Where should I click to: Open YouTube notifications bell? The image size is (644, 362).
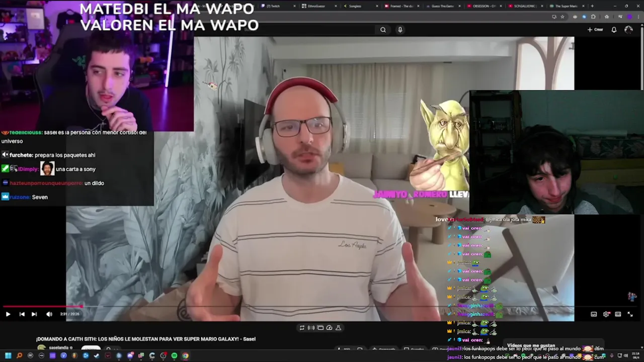coord(614,30)
